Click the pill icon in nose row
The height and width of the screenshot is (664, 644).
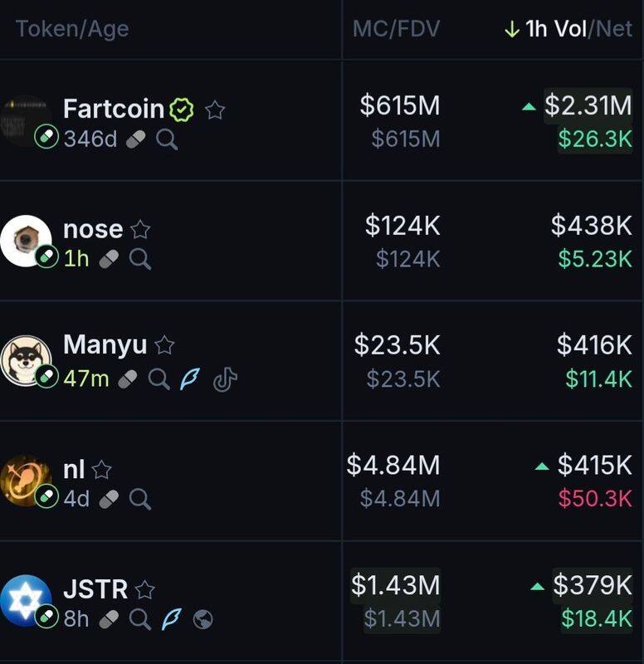(109, 260)
